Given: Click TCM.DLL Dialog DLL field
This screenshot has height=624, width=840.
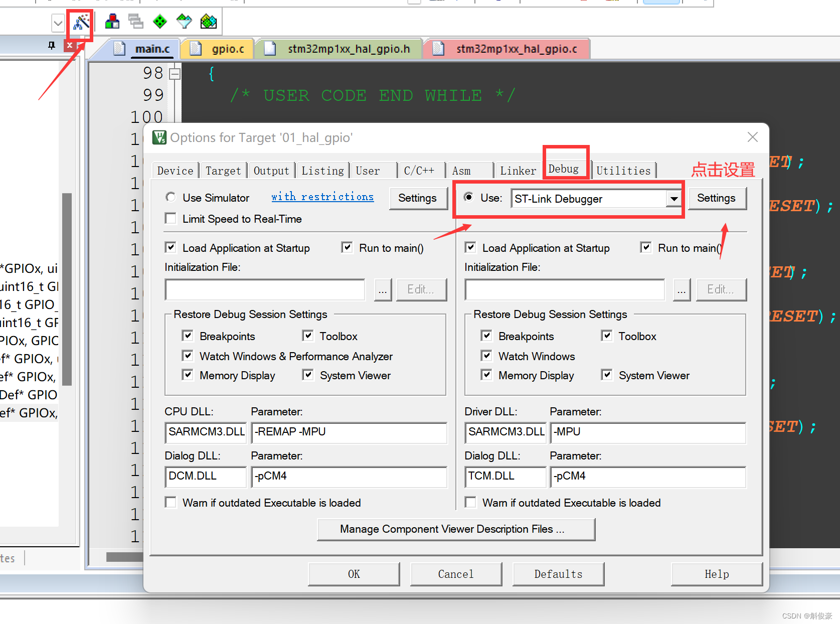Looking at the screenshot, I should 506,477.
